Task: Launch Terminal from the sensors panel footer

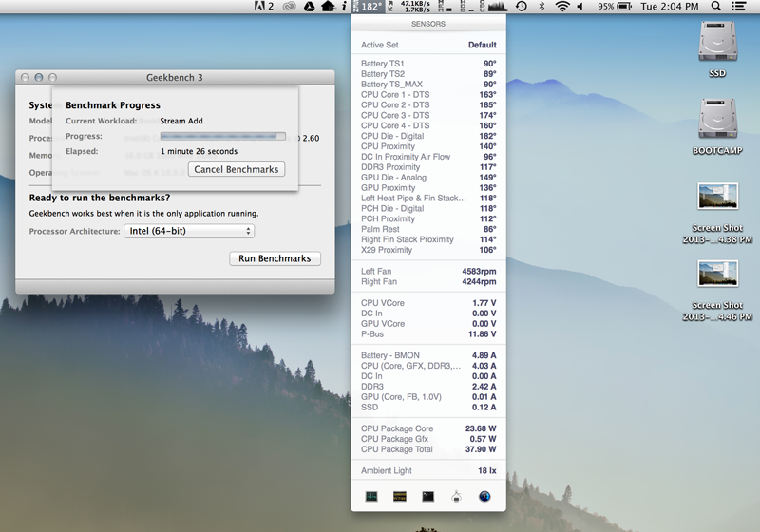Action: tap(428, 496)
